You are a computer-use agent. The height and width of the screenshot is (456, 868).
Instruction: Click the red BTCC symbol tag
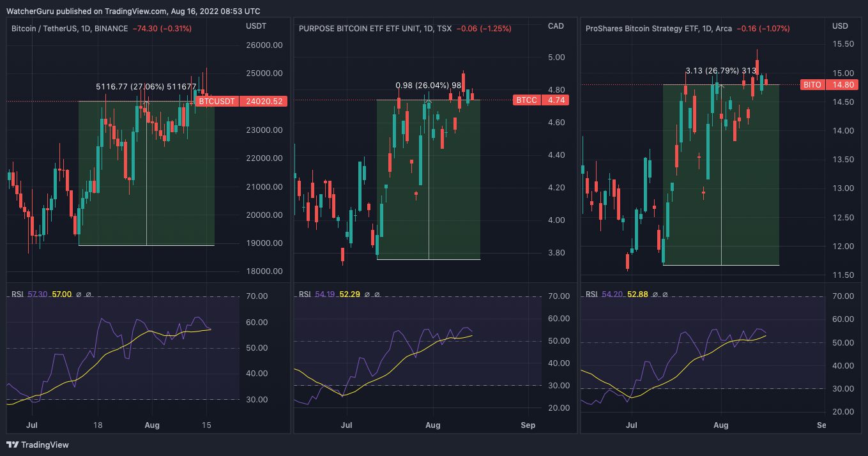click(526, 100)
